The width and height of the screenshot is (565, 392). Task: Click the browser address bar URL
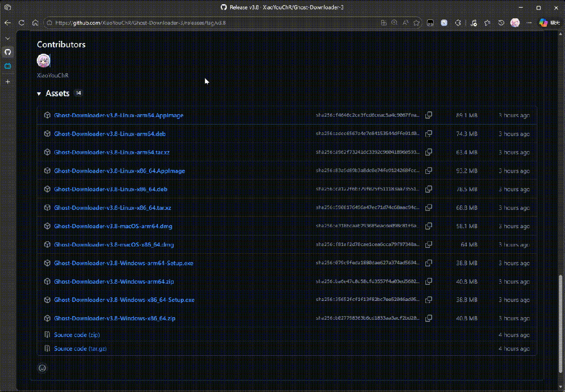[x=141, y=23]
